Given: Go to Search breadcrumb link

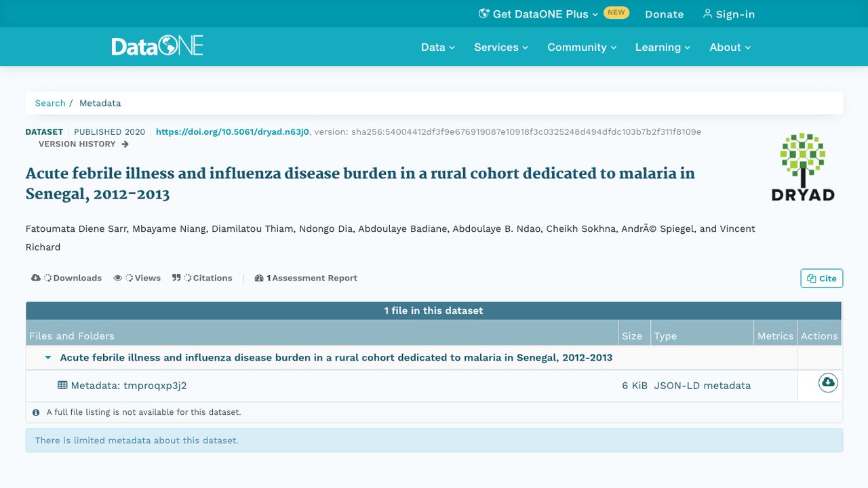Looking at the screenshot, I should [50, 103].
